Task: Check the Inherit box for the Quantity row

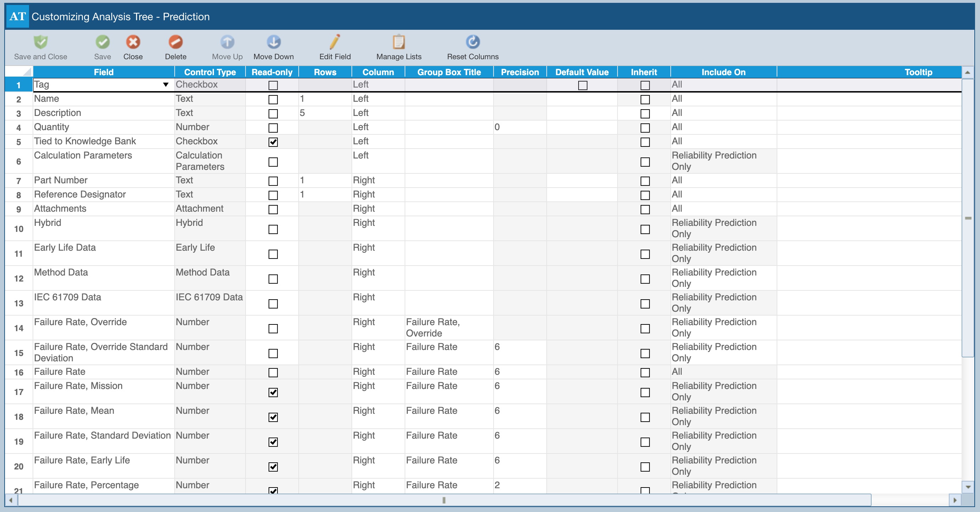Action: (x=645, y=128)
